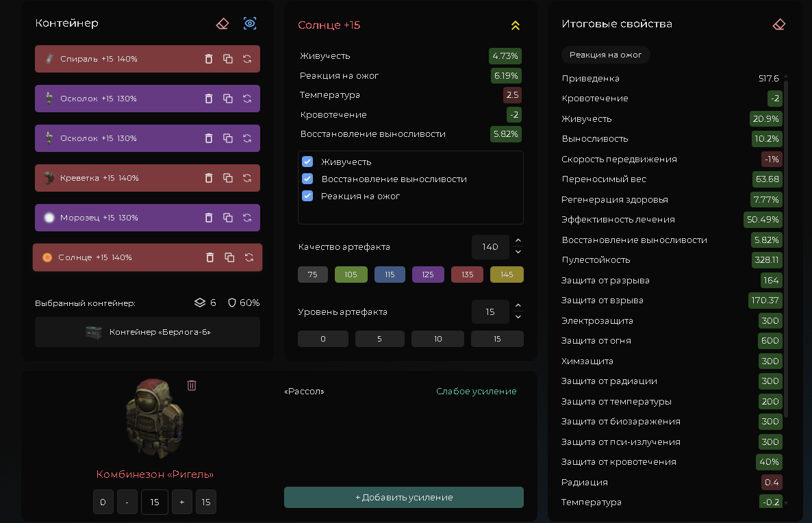Click the Защита от огня 600 value

pyautogui.click(x=770, y=341)
